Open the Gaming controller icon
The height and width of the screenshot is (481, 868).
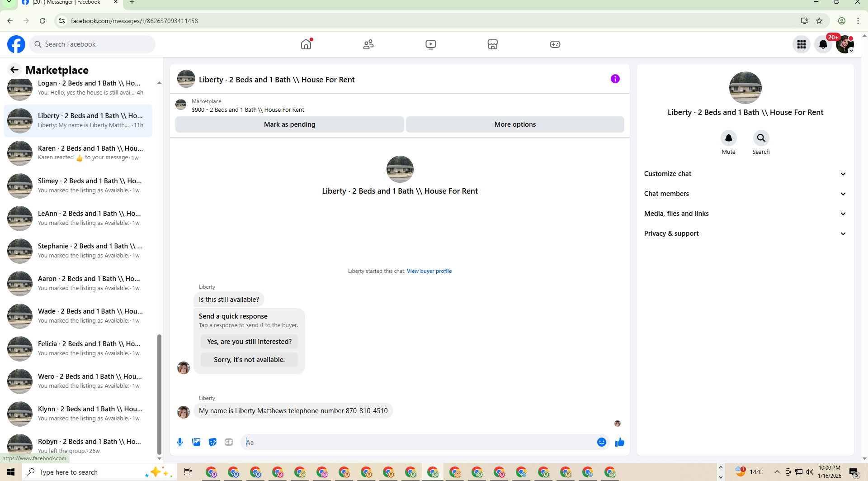555,44
